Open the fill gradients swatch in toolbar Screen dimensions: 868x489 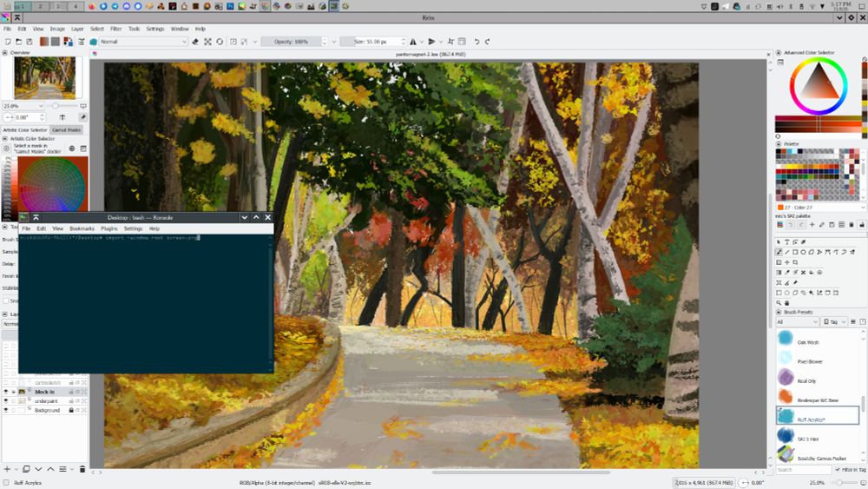(x=43, y=42)
